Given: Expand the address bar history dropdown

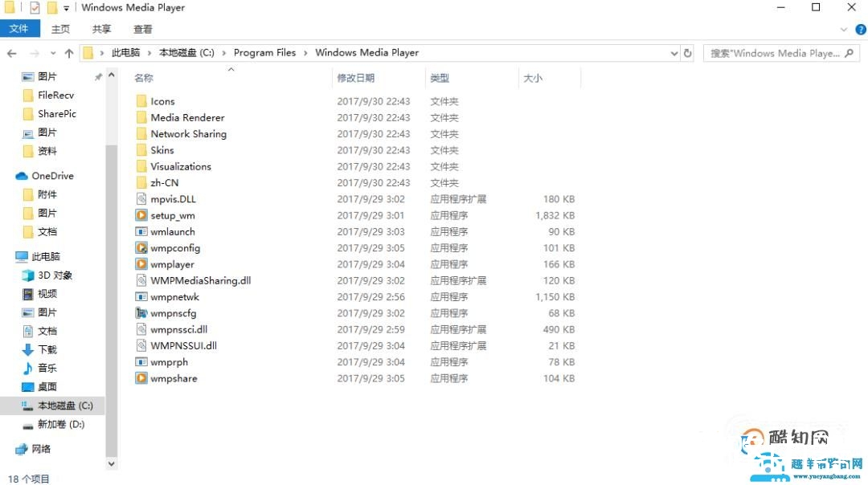Looking at the screenshot, I should [674, 53].
